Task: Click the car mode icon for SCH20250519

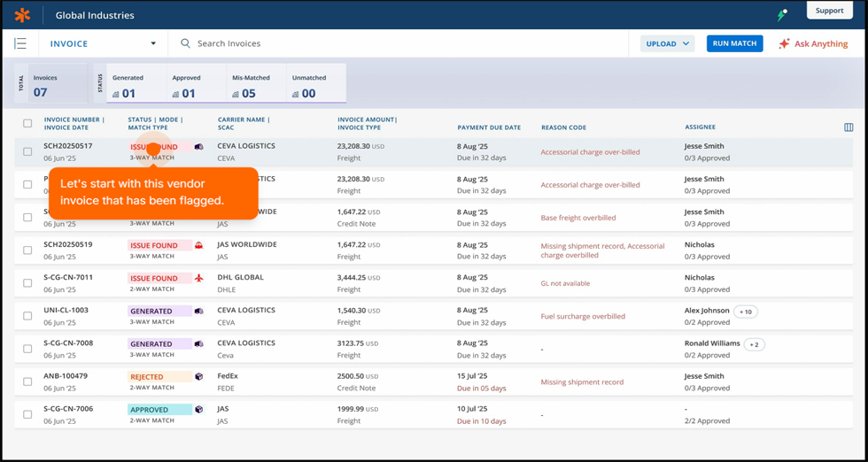Action: pyautogui.click(x=199, y=245)
